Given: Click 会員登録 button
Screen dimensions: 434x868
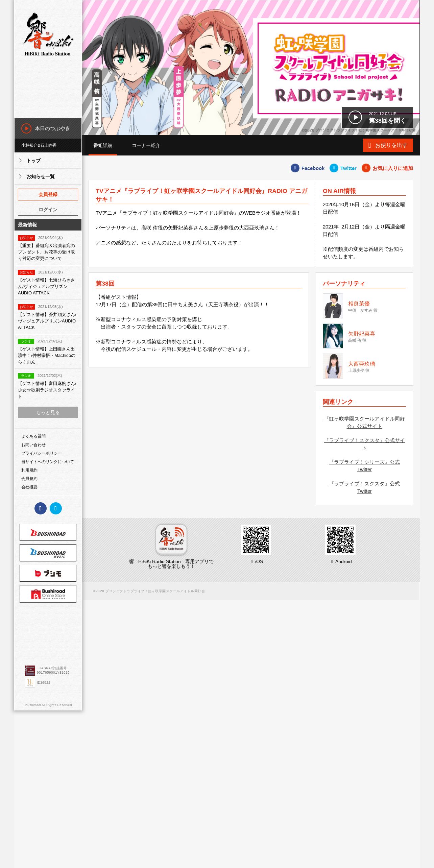Looking at the screenshot, I should tap(48, 194).
